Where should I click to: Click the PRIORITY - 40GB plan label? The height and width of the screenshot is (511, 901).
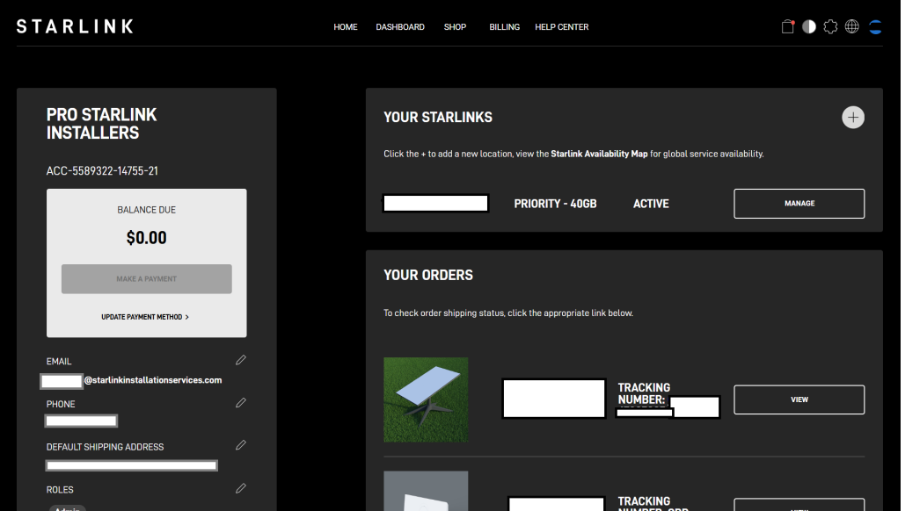(555, 203)
